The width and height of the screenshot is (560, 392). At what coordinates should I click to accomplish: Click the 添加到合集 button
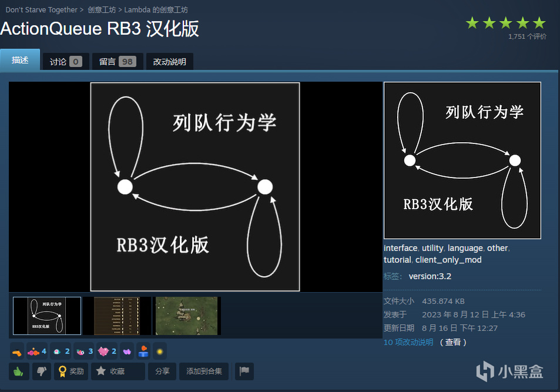(204, 371)
